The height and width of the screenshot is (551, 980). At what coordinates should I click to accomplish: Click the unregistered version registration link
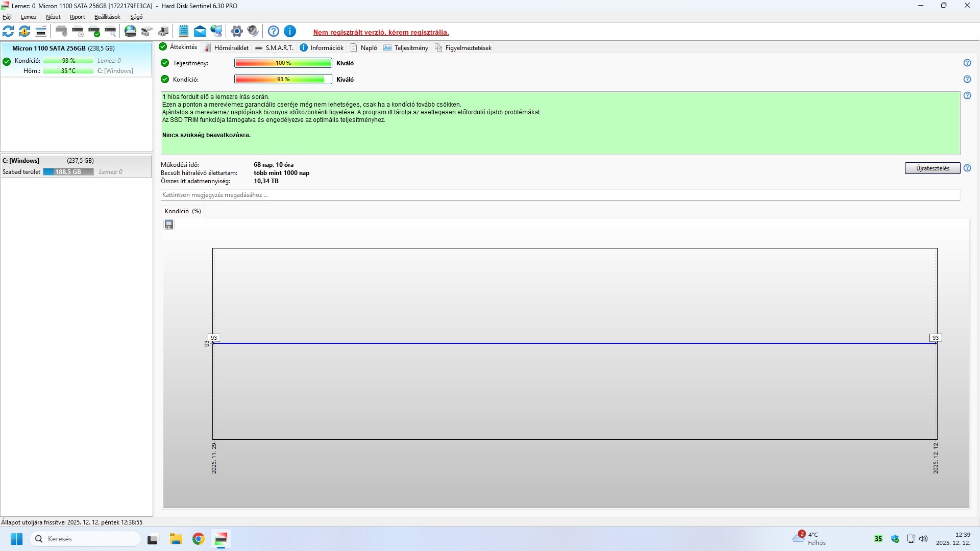pos(381,32)
